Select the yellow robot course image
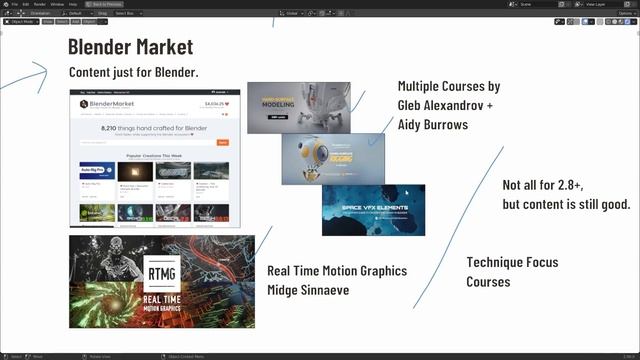 (x=333, y=159)
